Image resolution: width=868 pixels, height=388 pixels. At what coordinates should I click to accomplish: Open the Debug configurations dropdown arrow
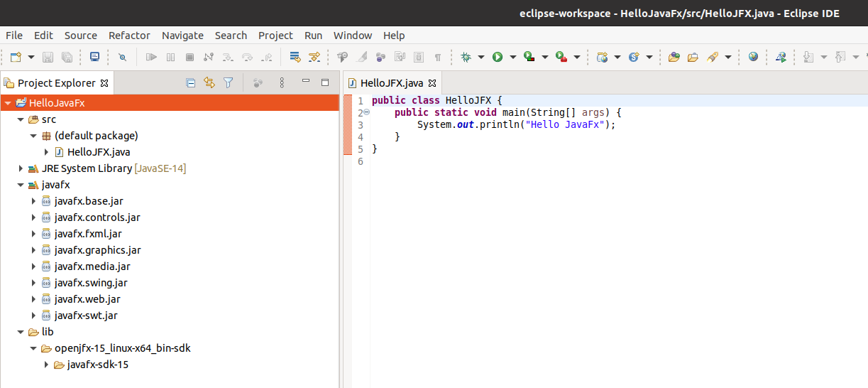[x=480, y=57]
